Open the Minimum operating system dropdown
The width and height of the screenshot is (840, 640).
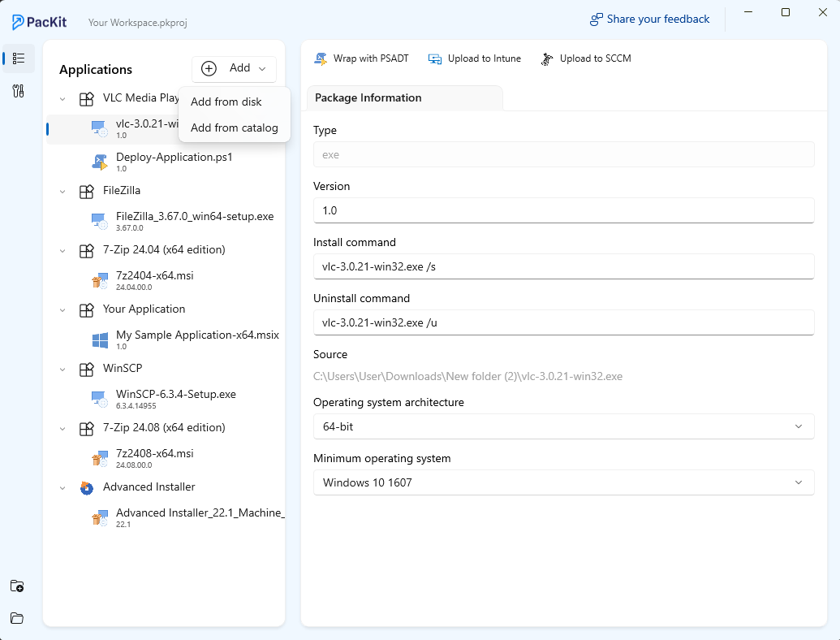click(563, 482)
